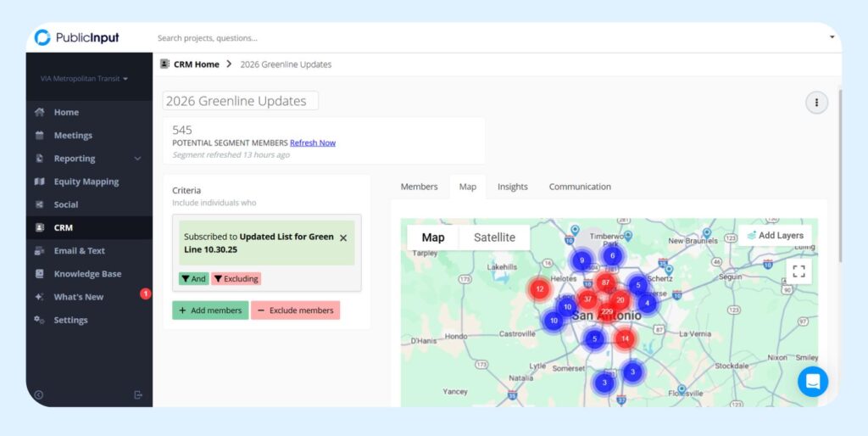
Task: Click the sidebar logout icon
Action: 138,394
